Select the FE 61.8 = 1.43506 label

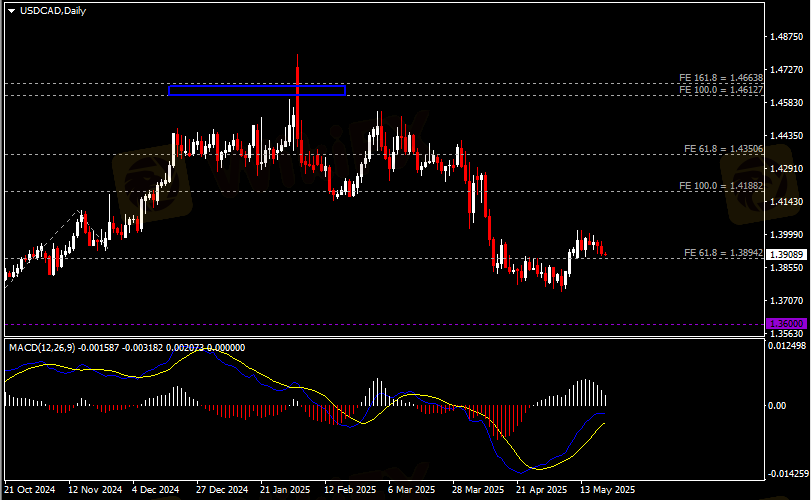723,149
